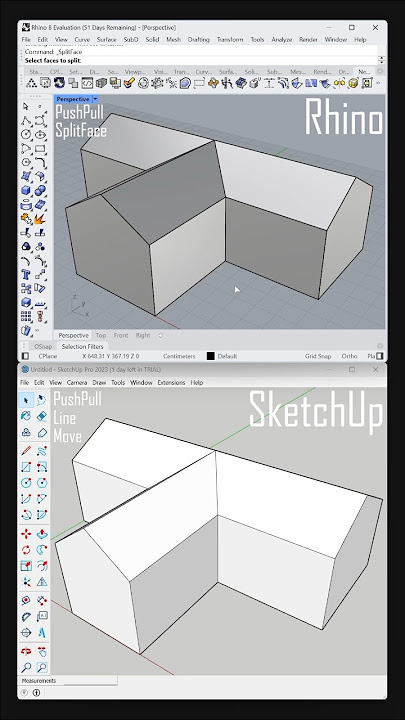Open the Draw menu in SketchUp

point(99,382)
